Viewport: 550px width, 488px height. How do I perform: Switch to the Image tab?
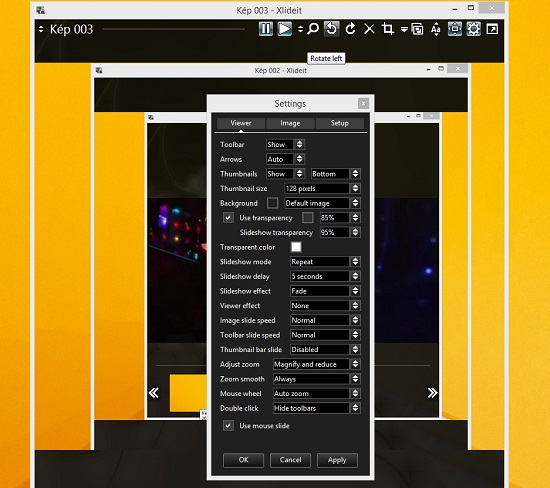[290, 123]
